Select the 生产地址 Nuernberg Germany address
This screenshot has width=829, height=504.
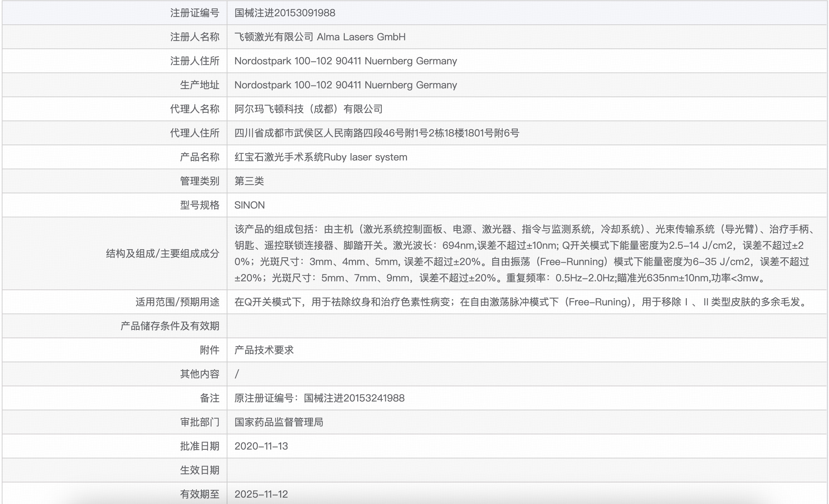coord(346,85)
